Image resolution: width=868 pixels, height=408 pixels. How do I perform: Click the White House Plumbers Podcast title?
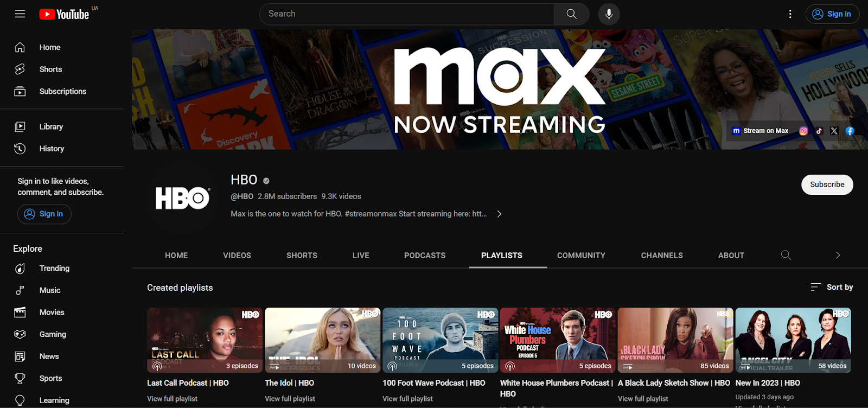click(557, 388)
